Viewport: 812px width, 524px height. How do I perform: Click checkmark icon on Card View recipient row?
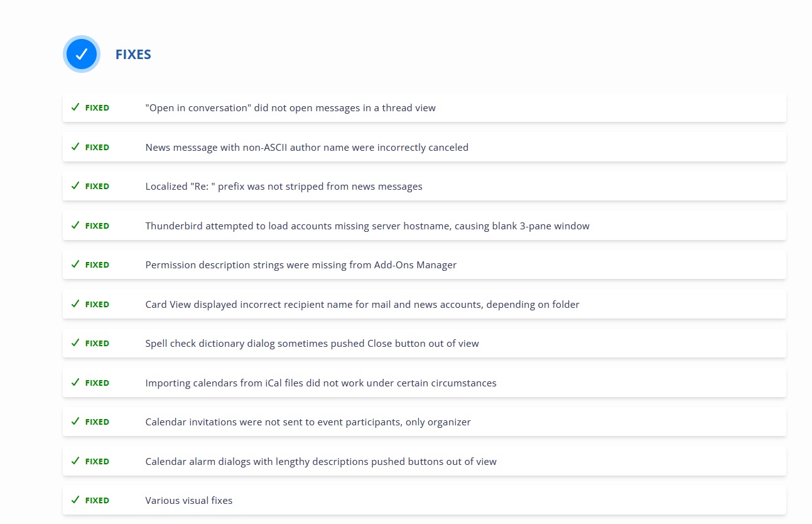click(75, 304)
